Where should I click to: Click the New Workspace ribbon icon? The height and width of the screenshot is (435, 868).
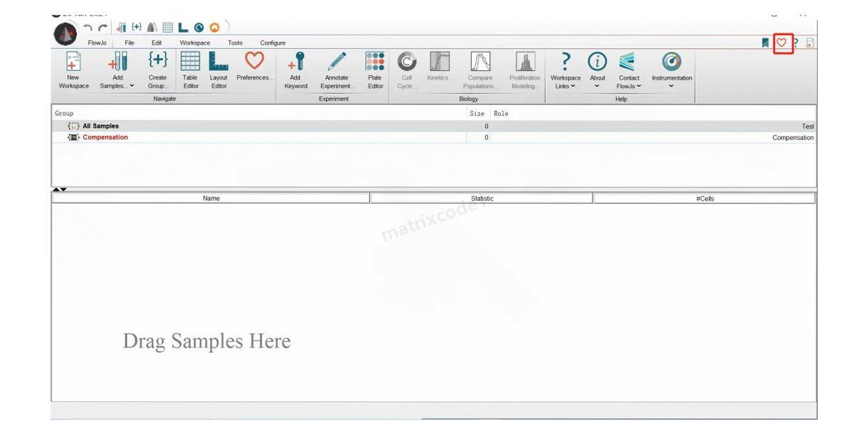pos(73,61)
